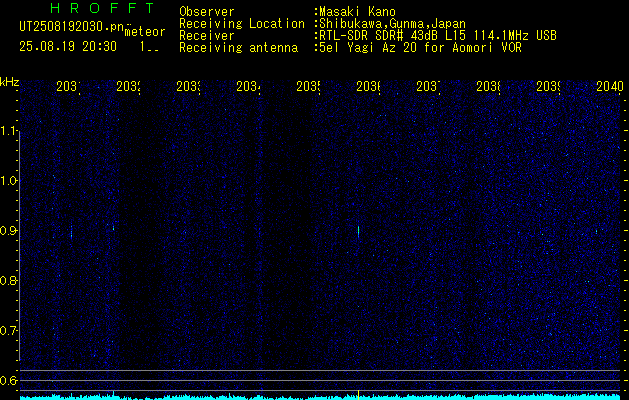Viewport: 629px width, 400px height.
Task: Click the cyan signal power strip along the bottom
Action: click(321, 397)
